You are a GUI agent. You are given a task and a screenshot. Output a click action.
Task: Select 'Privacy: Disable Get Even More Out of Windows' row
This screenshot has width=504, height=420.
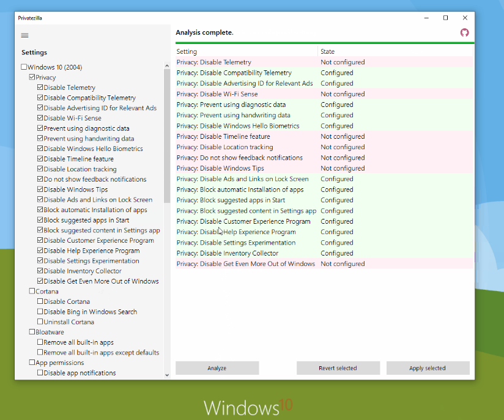pos(324,263)
